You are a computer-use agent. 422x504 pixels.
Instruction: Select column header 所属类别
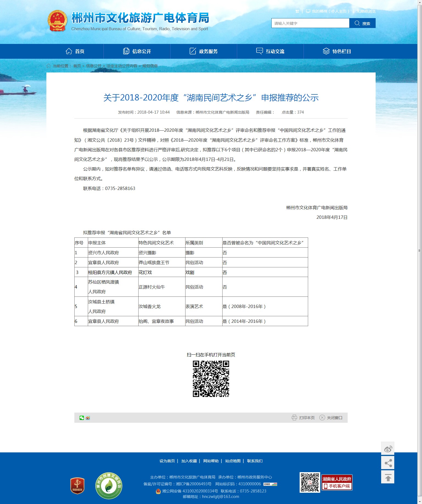[x=204, y=243]
